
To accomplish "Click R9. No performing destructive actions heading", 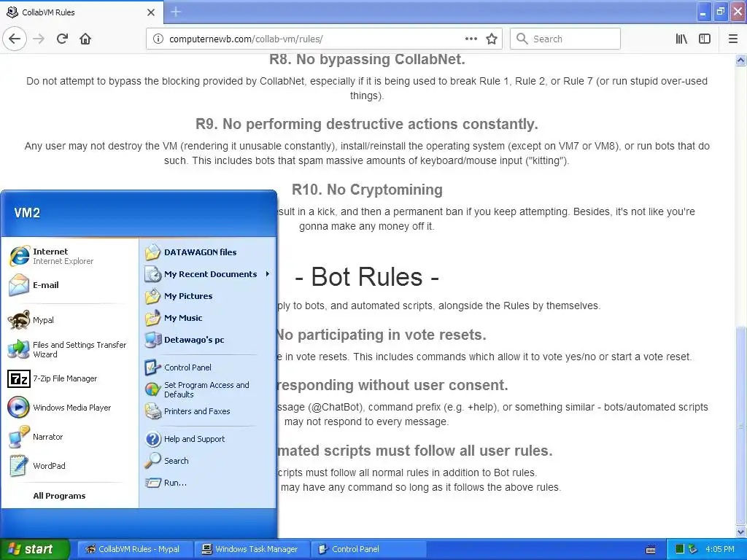I will coord(367,124).
